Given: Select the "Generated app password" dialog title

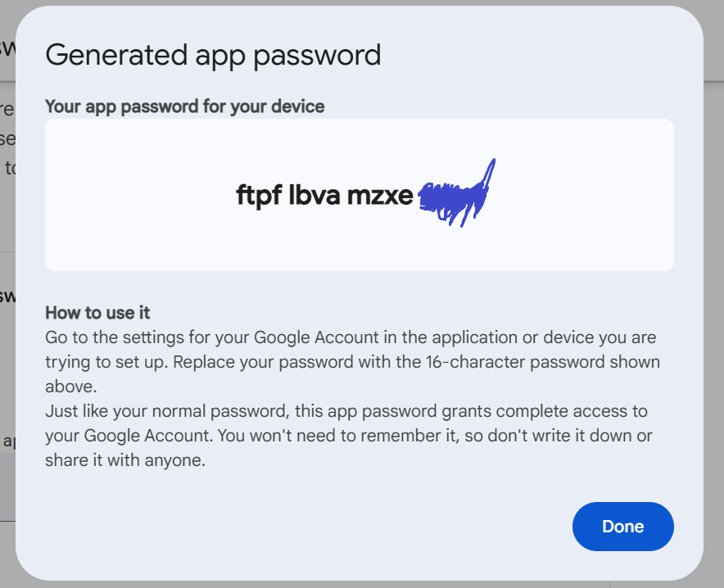Looking at the screenshot, I should point(213,56).
